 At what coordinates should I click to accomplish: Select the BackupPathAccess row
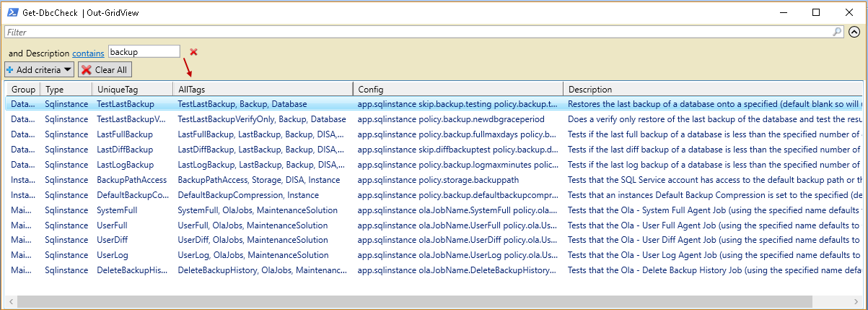pos(131,180)
